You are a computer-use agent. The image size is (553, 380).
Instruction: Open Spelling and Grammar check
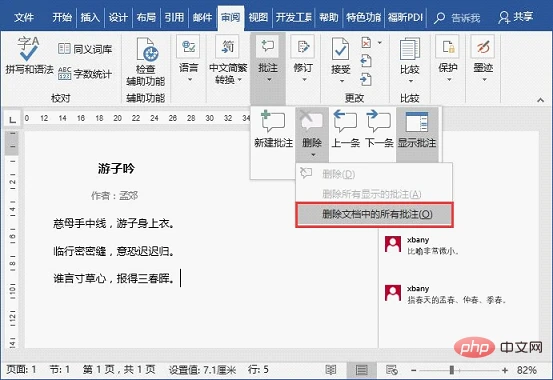pos(29,56)
